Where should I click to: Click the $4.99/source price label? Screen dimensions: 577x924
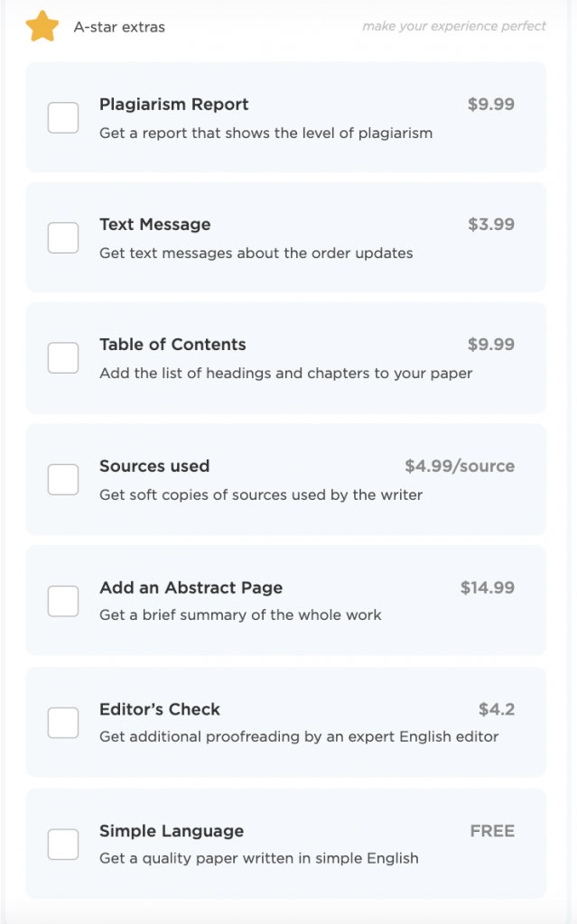pyautogui.click(x=460, y=467)
